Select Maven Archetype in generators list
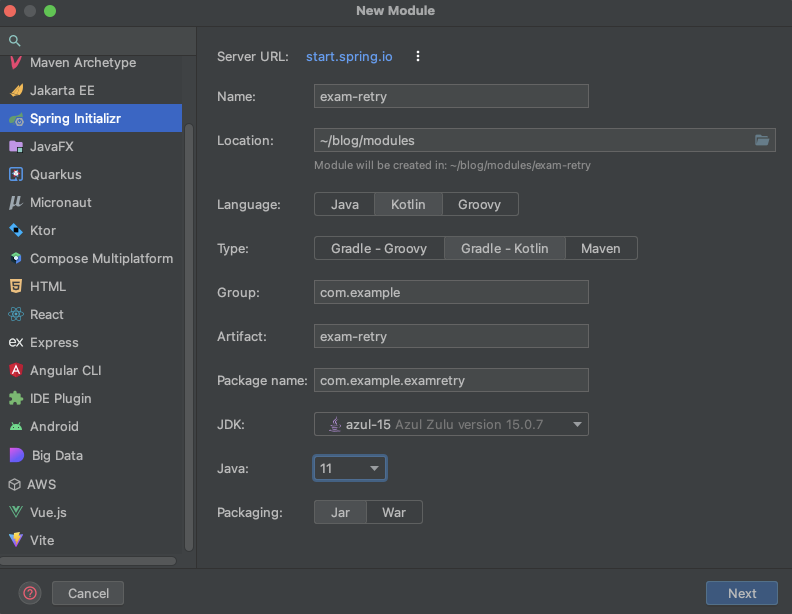The width and height of the screenshot is (792, 614). coord(91,63)
